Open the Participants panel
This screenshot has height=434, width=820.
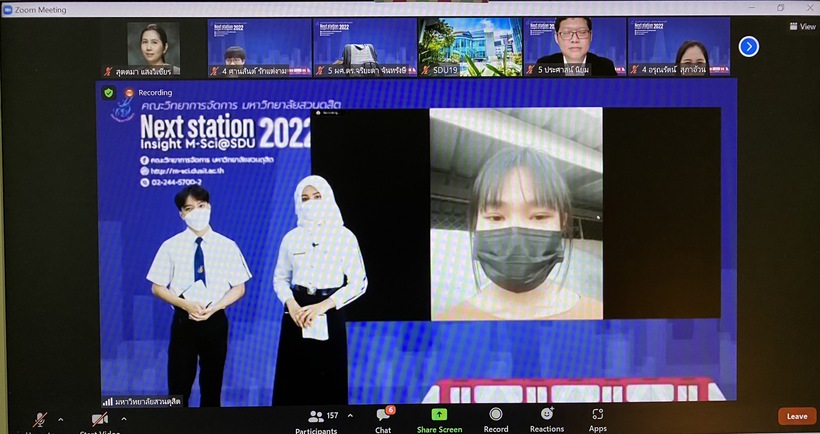(316, 420)
